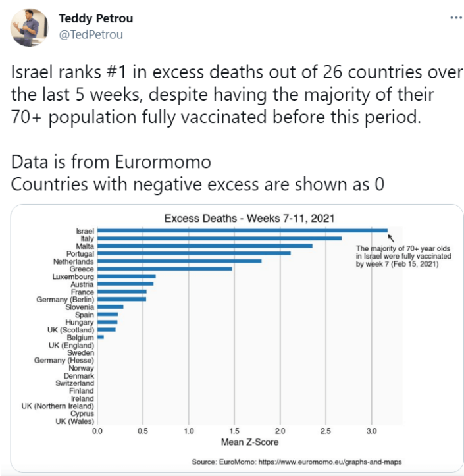Image resolution: width=464 pixels, height=476 pixels.
Task: Click the Luxembourg bar in the chart
Action: (126, 277)
